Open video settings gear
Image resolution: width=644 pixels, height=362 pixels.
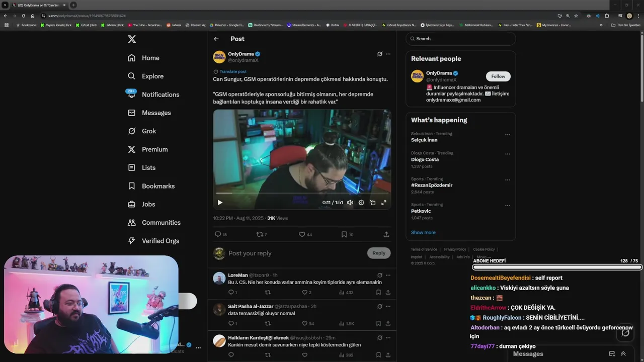coord(361,203)
